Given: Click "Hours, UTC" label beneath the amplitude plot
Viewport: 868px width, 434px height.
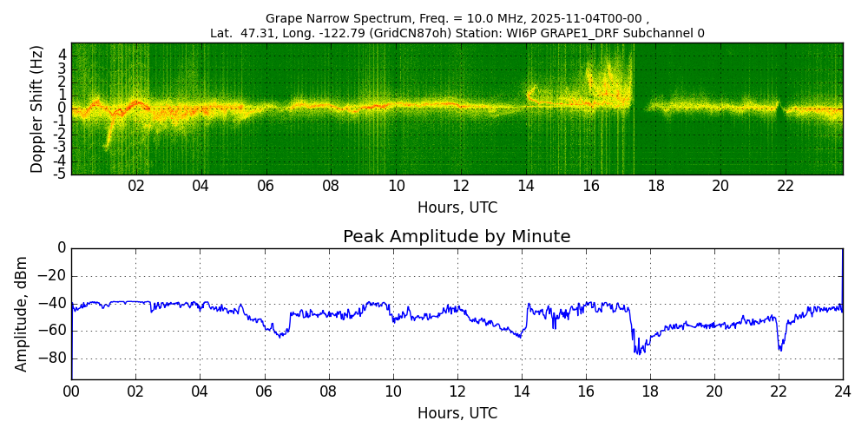Looking at the screenshot, I should 457,413.
